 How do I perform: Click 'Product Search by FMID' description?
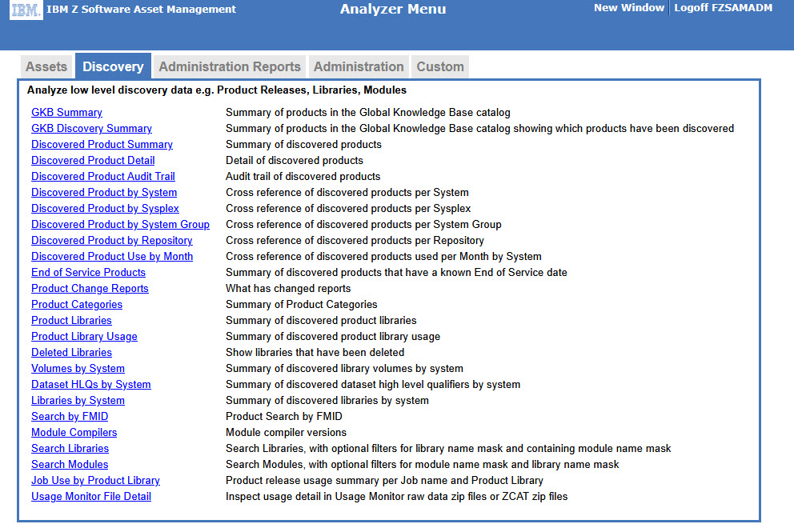pos(284,417)
